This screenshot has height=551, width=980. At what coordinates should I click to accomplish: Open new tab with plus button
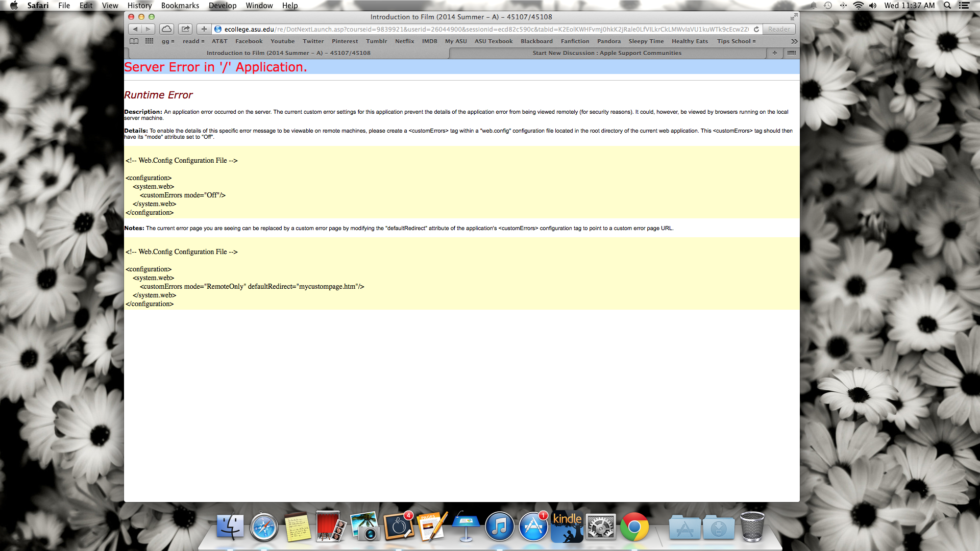tap(774, 53)
